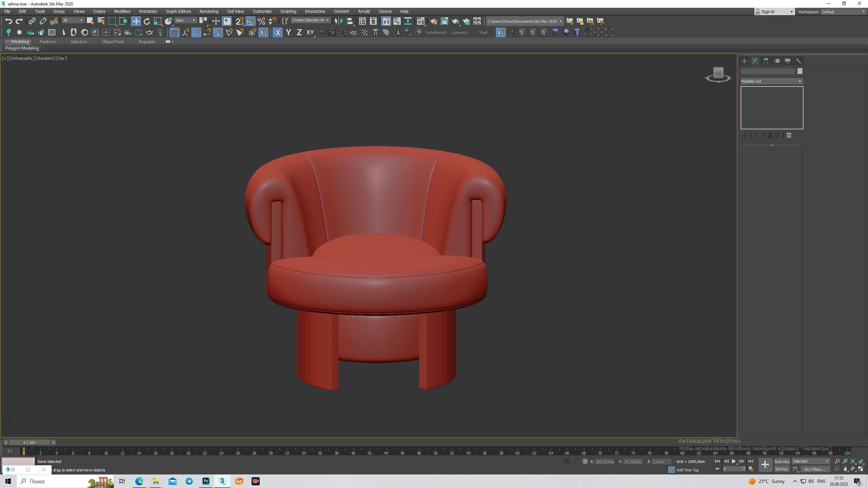
Task: Click the object color swatch in Modify panel
Action: click(x=800, y=71)
